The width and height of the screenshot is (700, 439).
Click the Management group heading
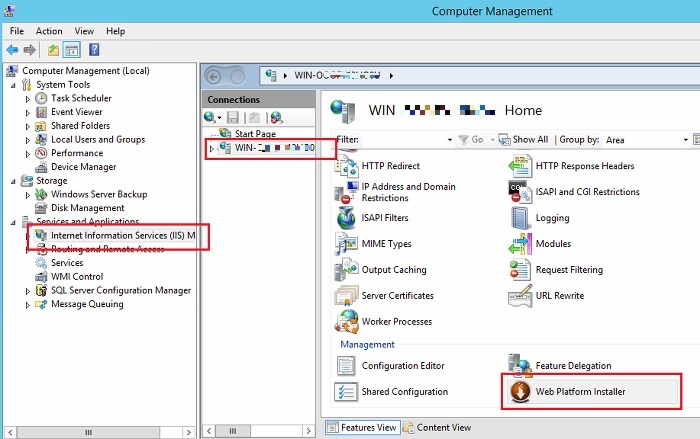tap(367, 345)
